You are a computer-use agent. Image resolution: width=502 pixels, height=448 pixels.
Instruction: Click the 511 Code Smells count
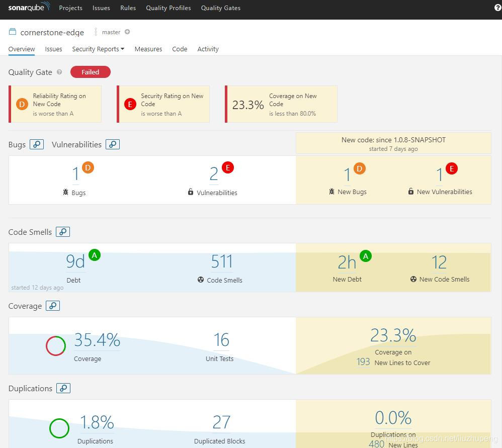coord(221,261)
